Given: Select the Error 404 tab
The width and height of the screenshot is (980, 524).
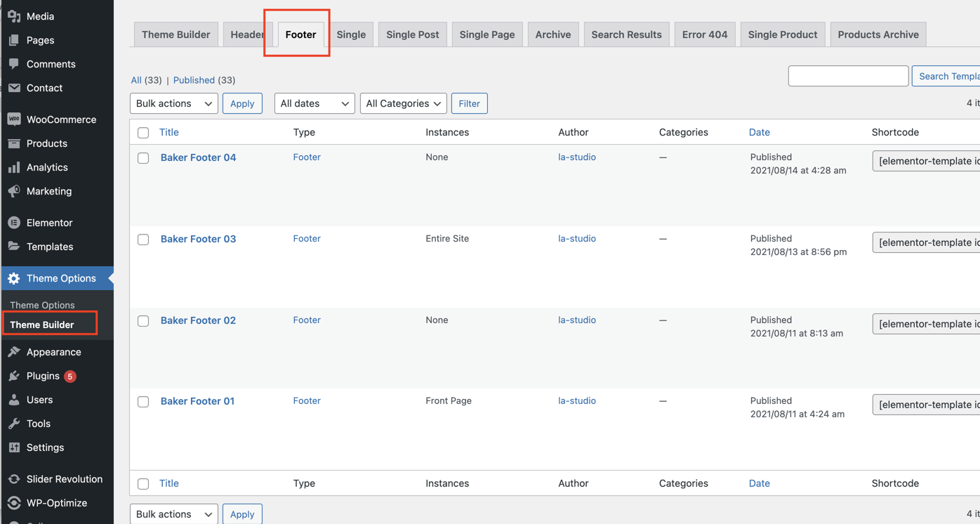Looking at the screenshot, I should pyautogui.click(x=704, y=34).
